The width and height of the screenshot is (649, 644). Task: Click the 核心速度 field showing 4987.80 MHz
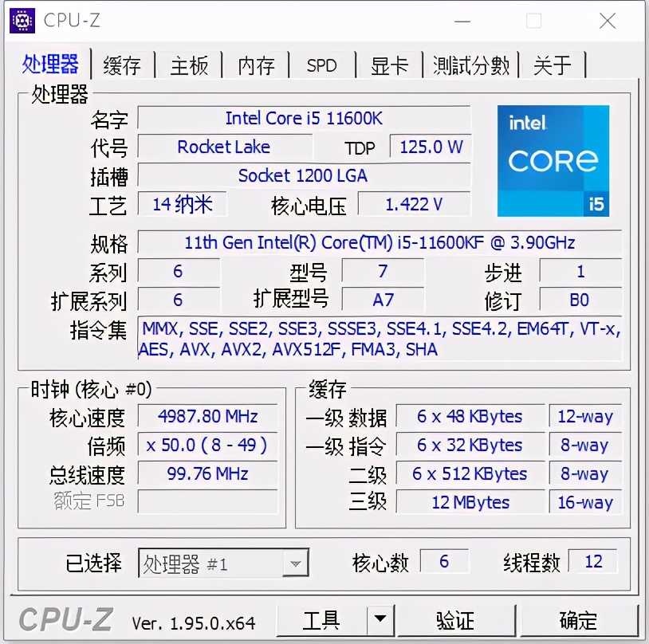click(x=207, y=416)
